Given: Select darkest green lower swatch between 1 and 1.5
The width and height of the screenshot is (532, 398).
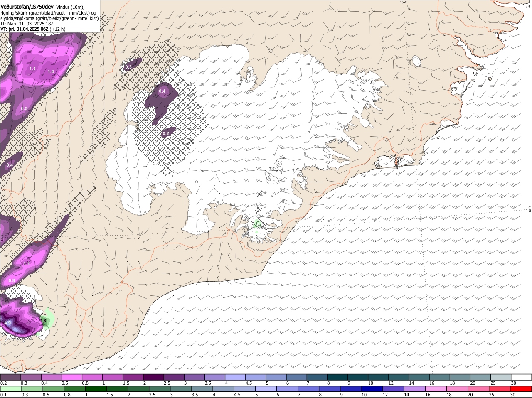Looking at the screenshot, I should point(96,389).
